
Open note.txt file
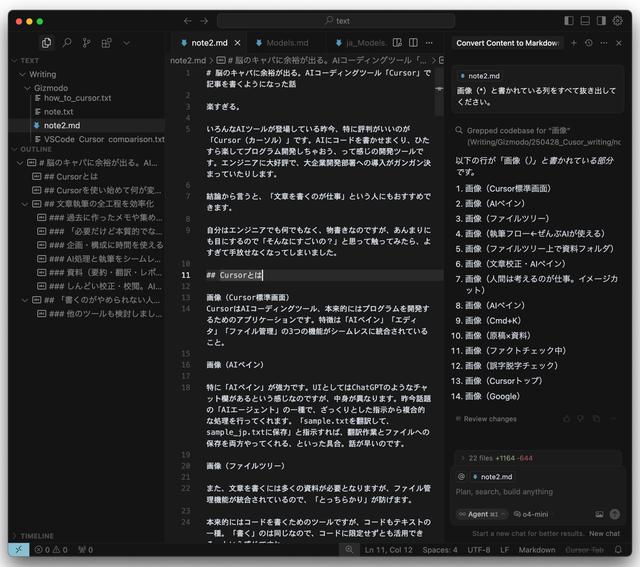(58, 112)
